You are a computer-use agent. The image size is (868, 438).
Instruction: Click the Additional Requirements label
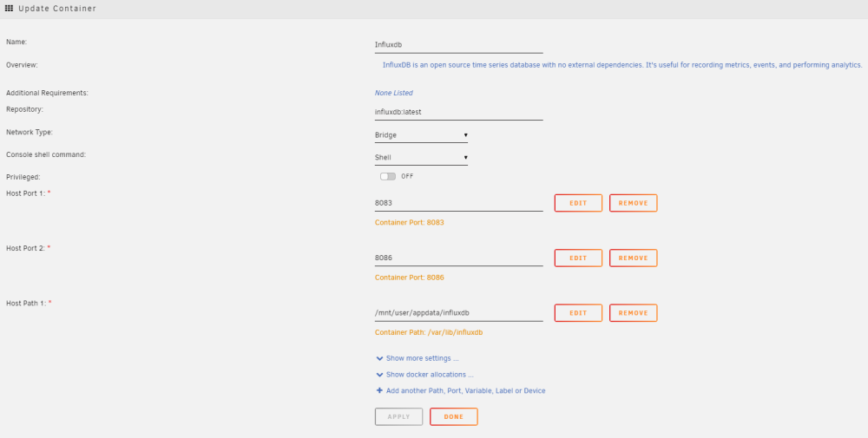coord(47,93)
